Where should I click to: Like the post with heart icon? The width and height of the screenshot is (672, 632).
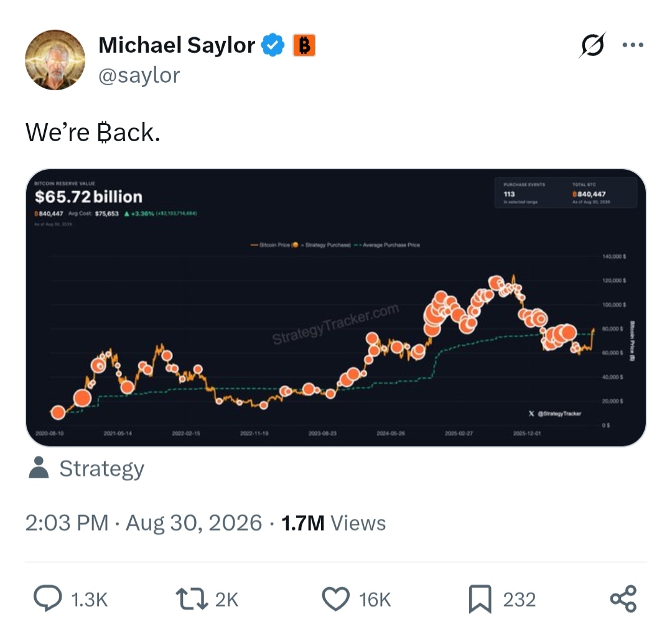[335, 598]
